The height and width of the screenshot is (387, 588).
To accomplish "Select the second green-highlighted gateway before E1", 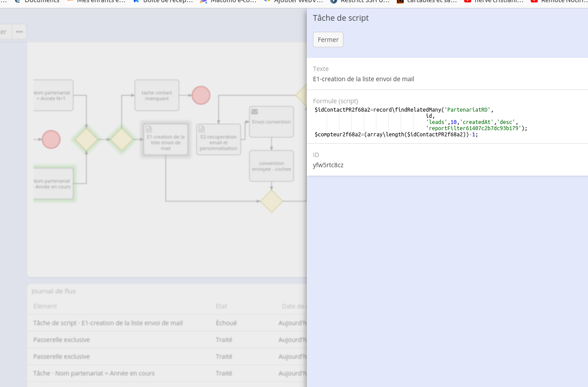I will click(121, 139).
